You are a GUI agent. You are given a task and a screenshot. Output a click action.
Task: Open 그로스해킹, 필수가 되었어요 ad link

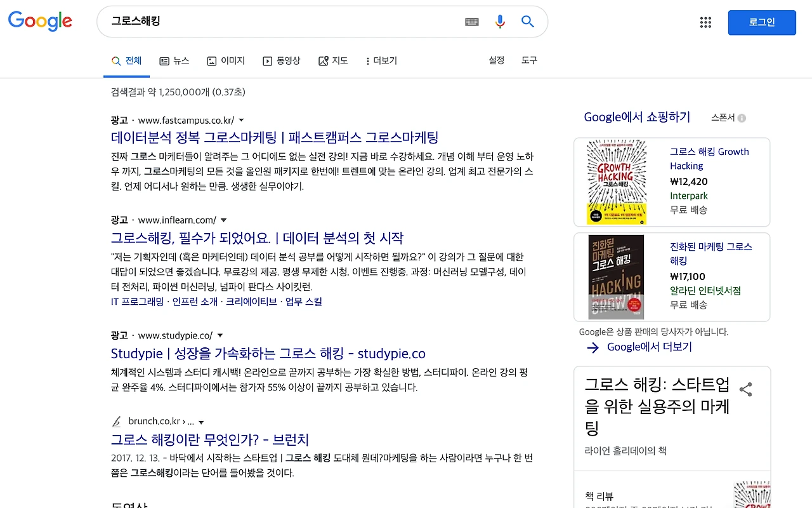[257, 238]
